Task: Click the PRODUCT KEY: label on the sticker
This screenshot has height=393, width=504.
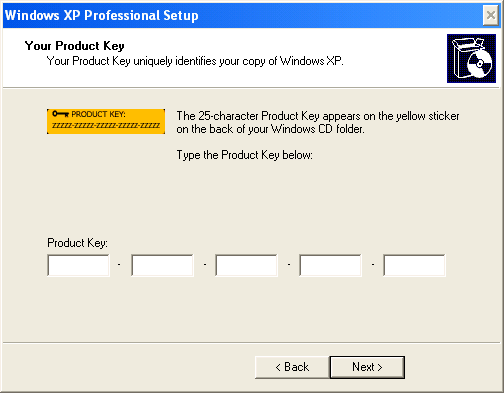Action: pos(98,114)
